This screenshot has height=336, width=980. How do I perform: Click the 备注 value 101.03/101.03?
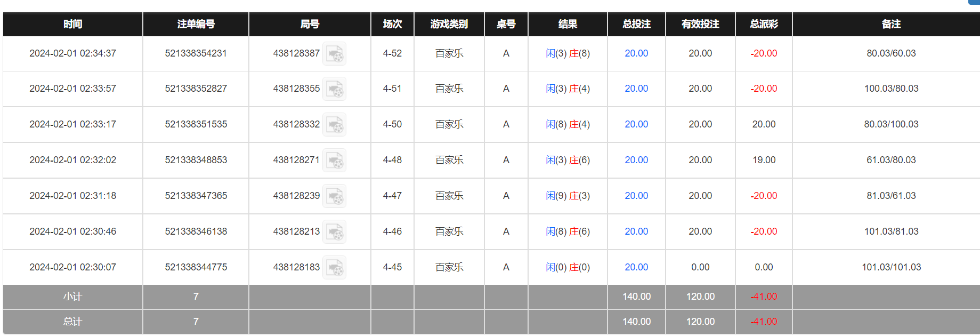coord(891,267)
